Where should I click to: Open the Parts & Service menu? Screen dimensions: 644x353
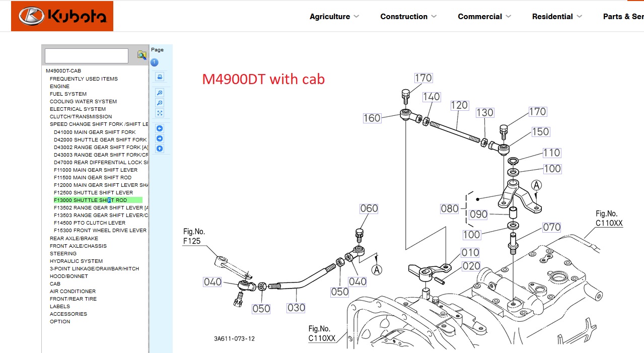click(x=623, y=17)
